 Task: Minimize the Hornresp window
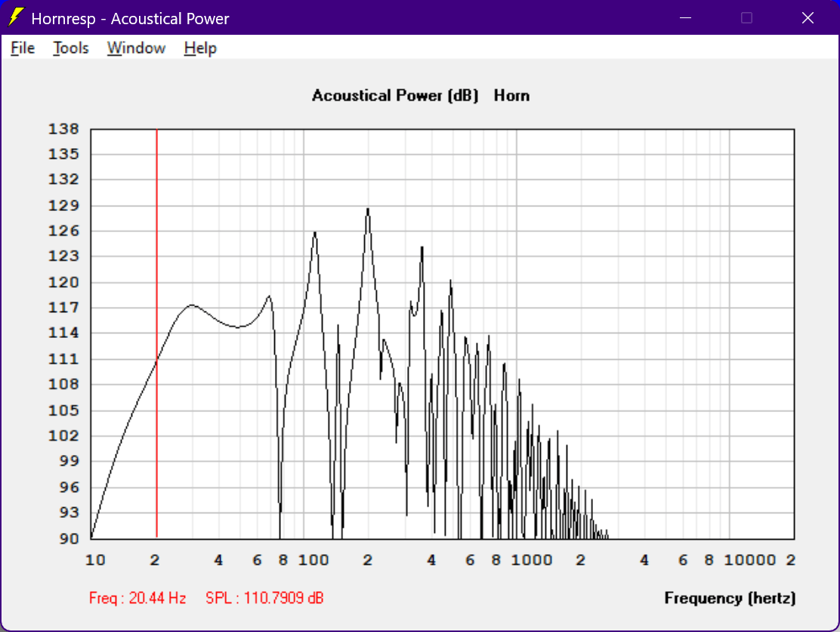click(685, 18)
